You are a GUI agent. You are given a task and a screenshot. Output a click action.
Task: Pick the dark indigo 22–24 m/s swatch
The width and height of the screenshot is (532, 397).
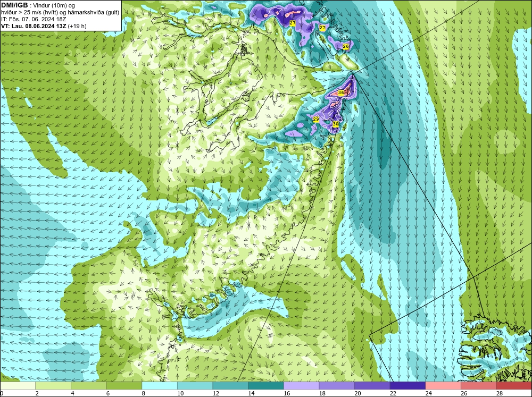408,386
